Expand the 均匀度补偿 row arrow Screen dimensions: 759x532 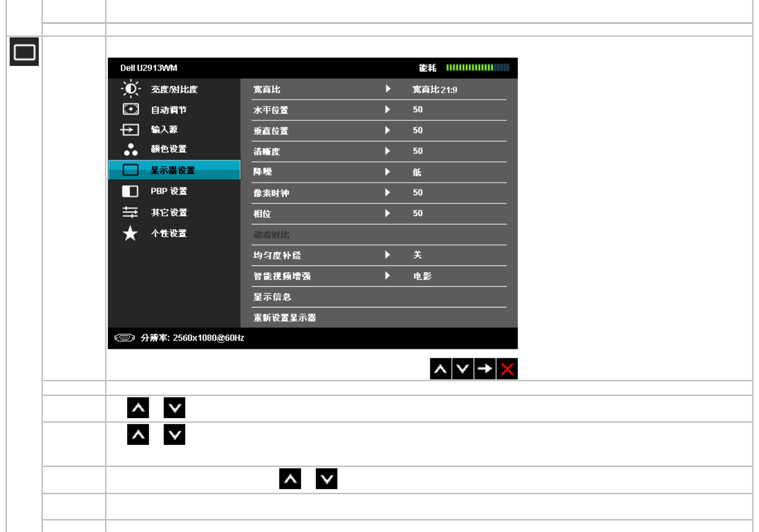point(388,255)
